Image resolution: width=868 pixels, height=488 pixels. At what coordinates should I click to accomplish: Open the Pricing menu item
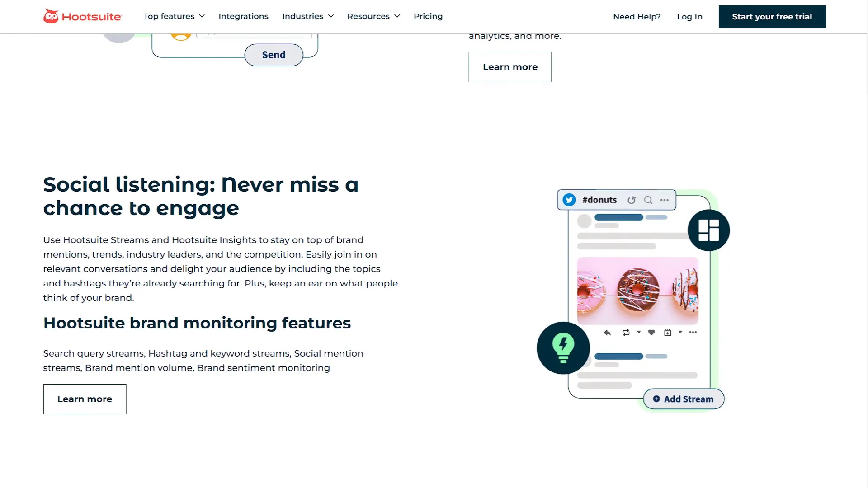428,16
